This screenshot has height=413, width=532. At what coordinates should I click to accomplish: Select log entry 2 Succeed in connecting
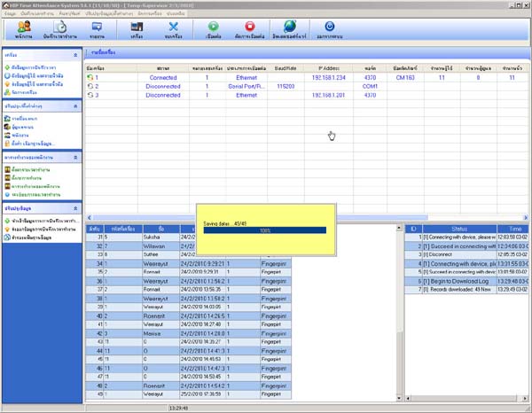click(466, 246)
